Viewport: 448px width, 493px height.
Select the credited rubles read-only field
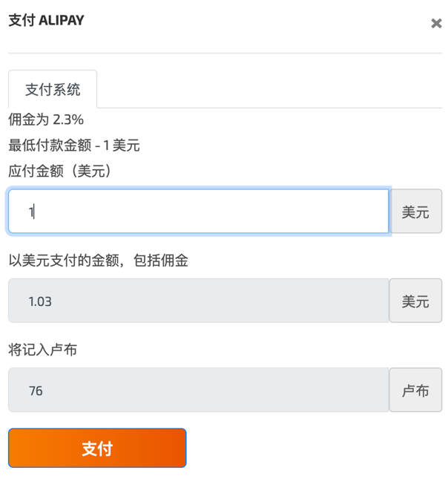point(199,390)
